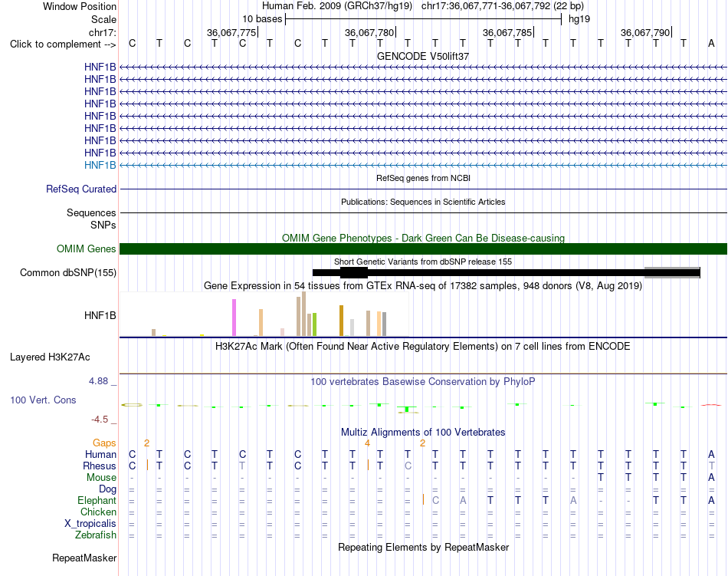Click the Scale track label

pos(103,19)
